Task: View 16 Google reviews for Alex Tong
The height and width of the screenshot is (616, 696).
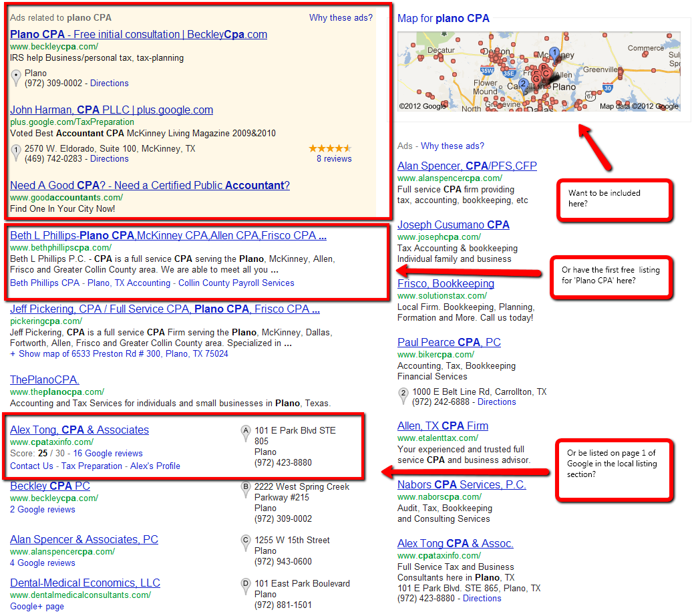Action: (x=108, y=454)
